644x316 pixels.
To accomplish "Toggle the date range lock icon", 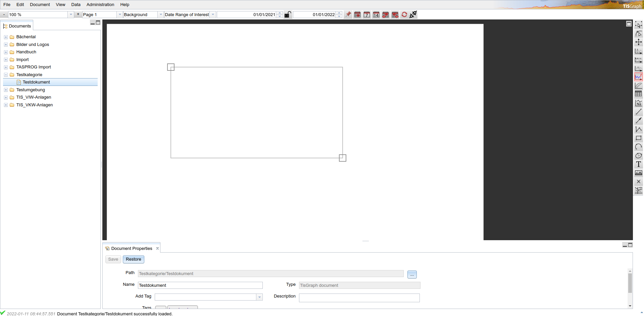I will 288,15.
